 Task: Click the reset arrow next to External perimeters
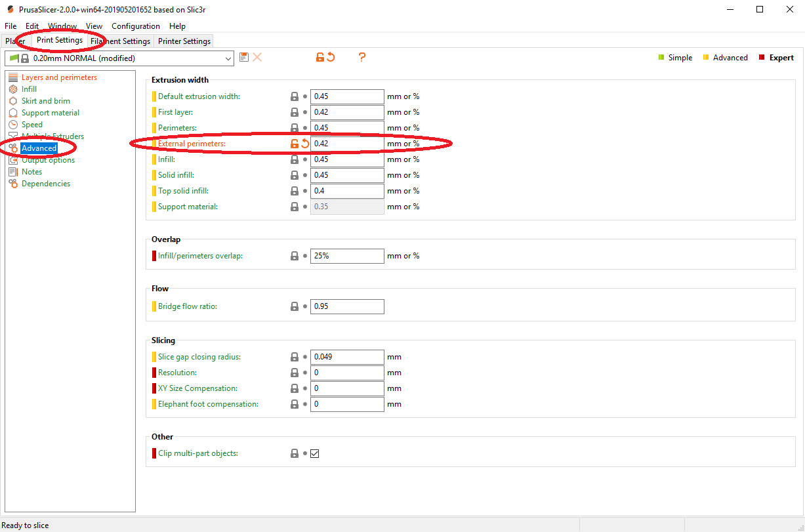(305, 144)
